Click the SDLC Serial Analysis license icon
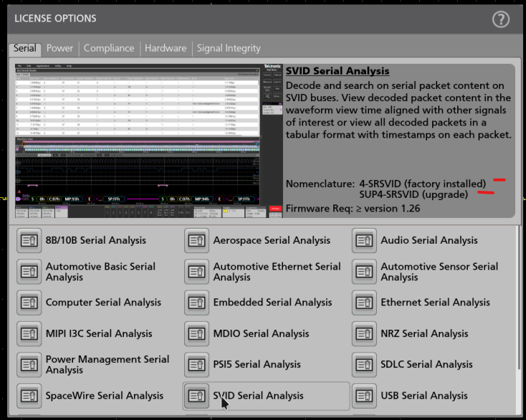Screen dimensions: 526x420 click(x=364, y=365)
